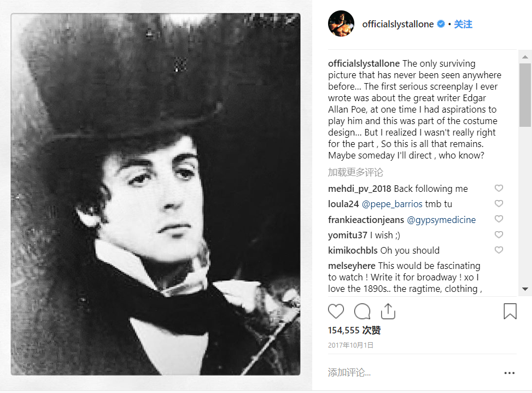Open the @pepe_barrios mention link
Image resolution: width=532 pixels, height=393 pixels.
391,204
